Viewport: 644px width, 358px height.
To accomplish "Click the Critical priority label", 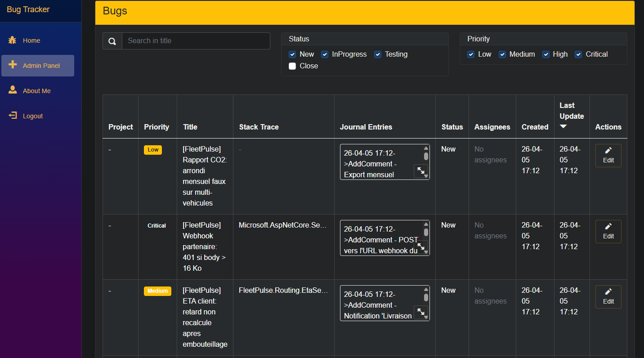I will pos(157,226).
